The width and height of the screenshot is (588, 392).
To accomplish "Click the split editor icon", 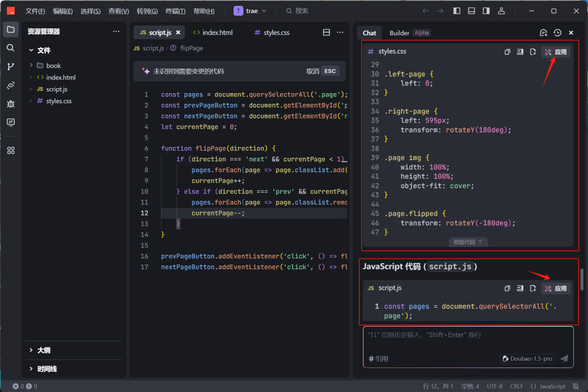I will tap(327, 33).
